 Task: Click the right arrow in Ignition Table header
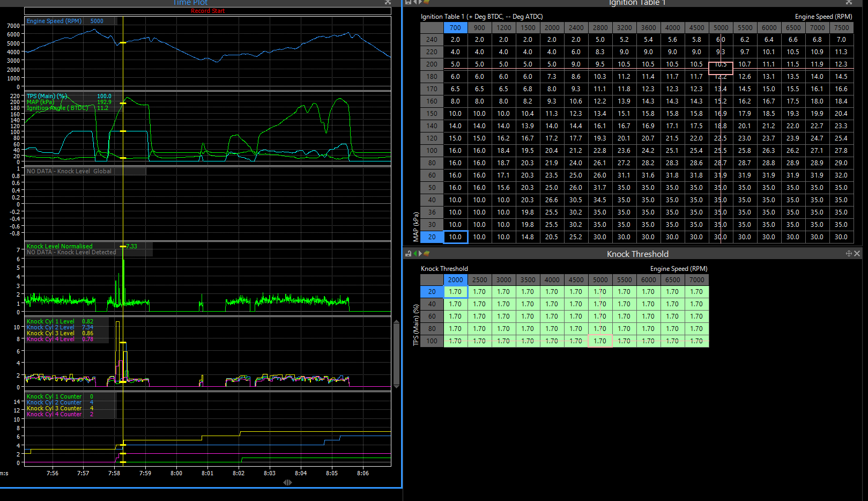pos(420,2)
